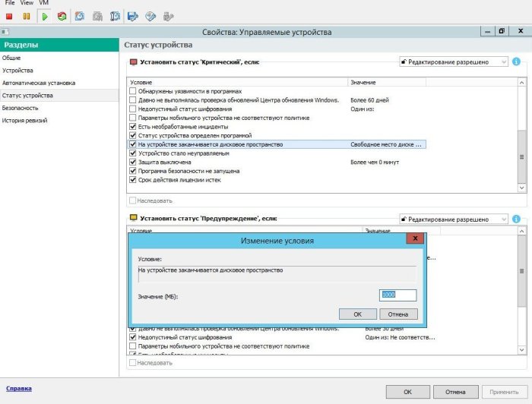The image size is (532, 404).
Task: Click the Take Snapshot toolbar icon
Action: (80, 16)
